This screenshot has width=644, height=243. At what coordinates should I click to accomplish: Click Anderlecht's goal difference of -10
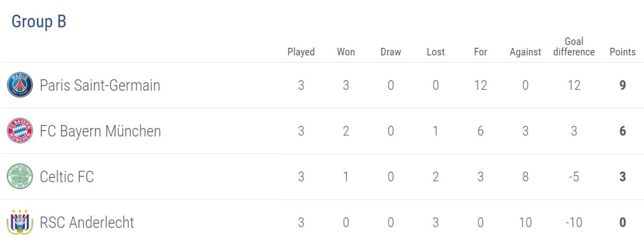[574, 223]
